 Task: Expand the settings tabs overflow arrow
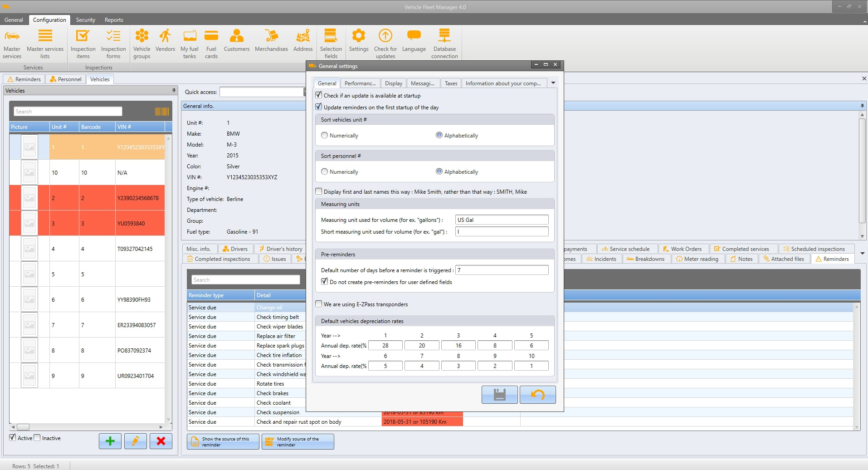(x=553, y=83)
